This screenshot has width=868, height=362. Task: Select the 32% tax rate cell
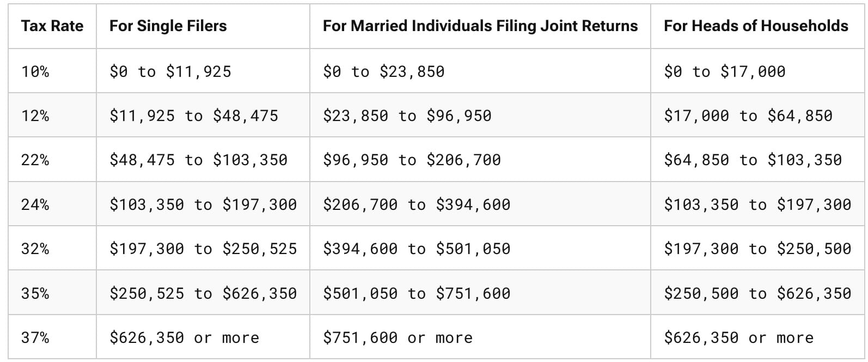pyautogui.click(x=35, y=249)
